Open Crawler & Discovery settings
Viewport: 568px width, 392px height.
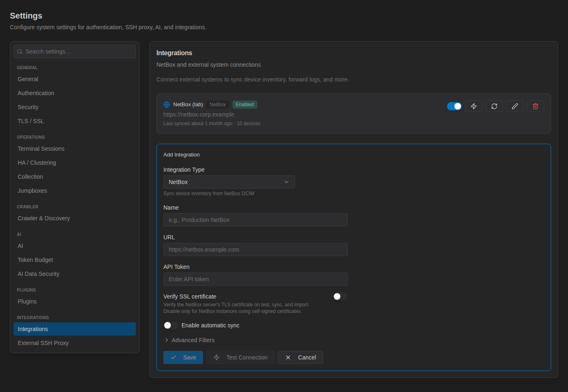[74, 218]
